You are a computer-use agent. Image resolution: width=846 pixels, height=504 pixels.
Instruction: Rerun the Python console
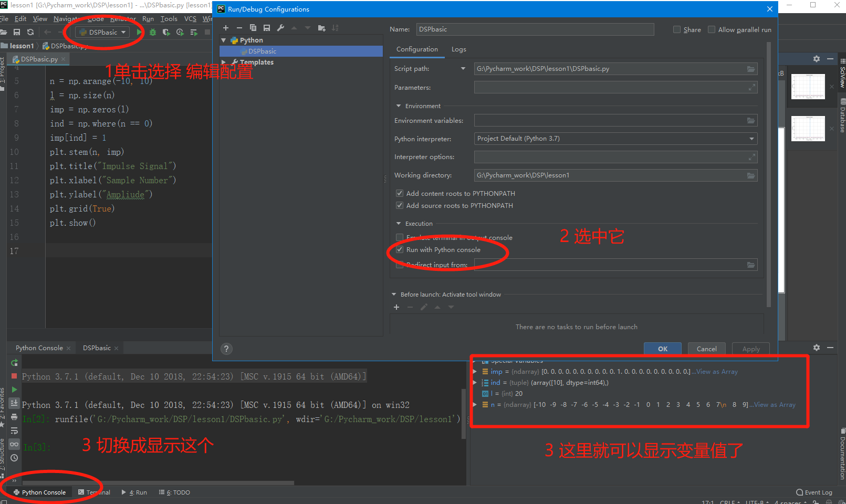tap(14, 363)
